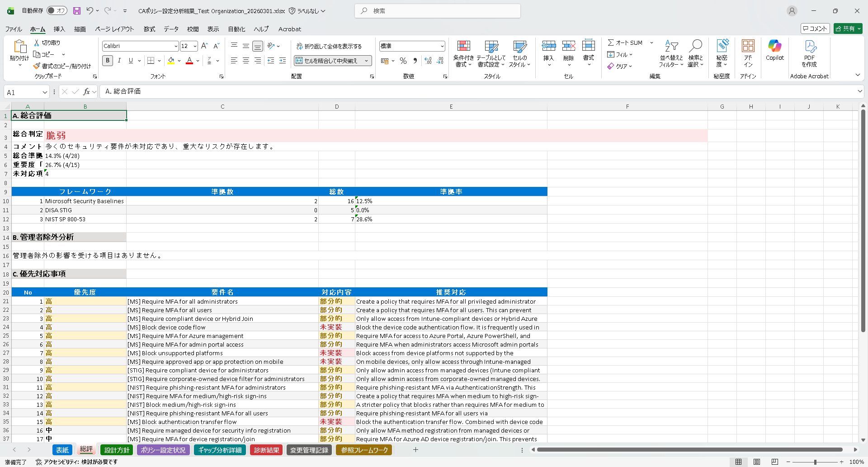Switch to the ギャップ分析詳細 sheet tab
868x467 pixels.
click(x=220, y=450)
